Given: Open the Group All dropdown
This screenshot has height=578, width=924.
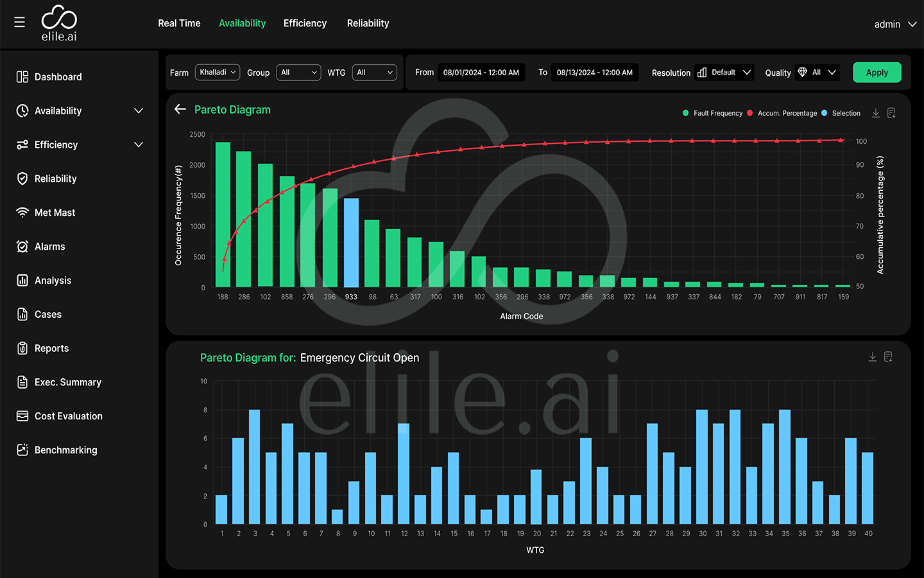Looking at the screenshot, I should [298, 73].
